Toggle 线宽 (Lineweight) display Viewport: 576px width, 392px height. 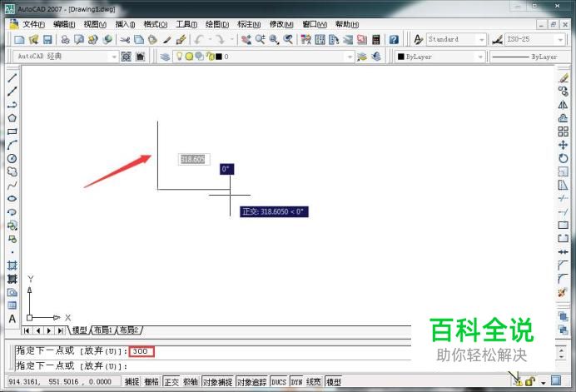pos(314,382)
